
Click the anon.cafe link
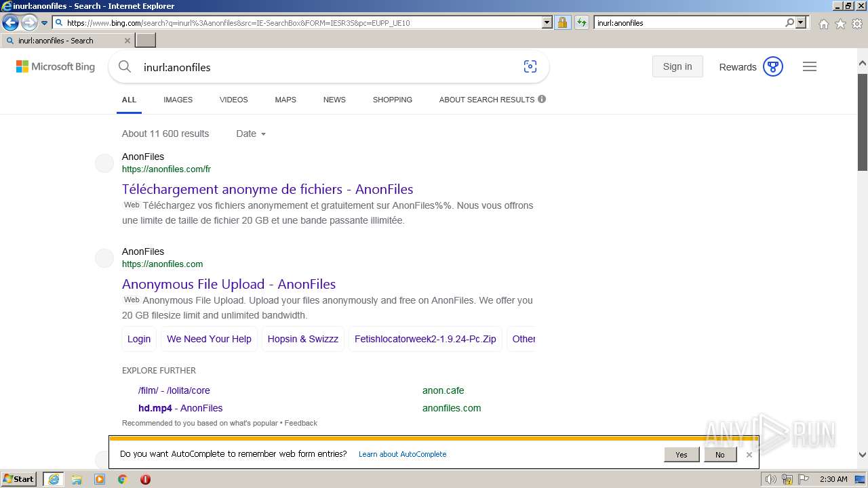(443, 390)
